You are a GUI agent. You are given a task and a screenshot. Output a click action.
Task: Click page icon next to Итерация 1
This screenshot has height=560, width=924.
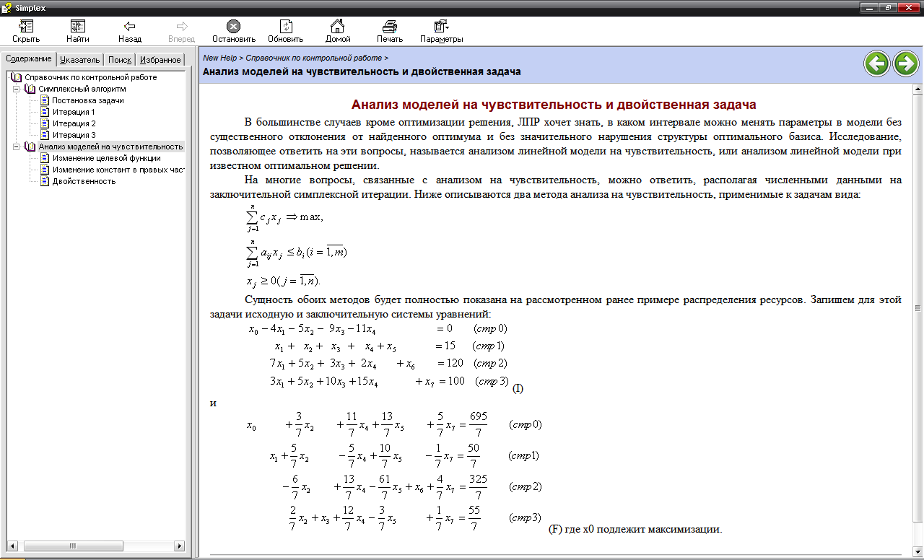tap(45, 112)
